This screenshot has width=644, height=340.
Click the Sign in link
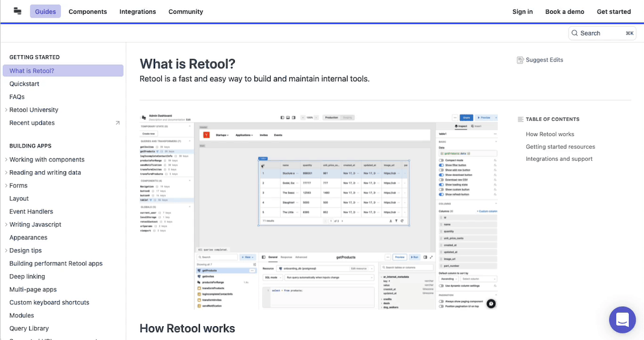coord(523,11)
